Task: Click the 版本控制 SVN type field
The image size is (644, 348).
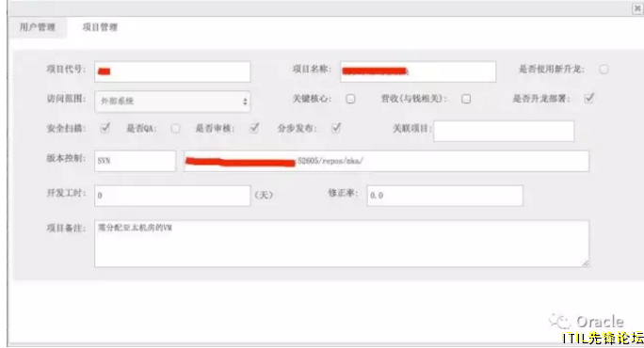Action: 136,161
